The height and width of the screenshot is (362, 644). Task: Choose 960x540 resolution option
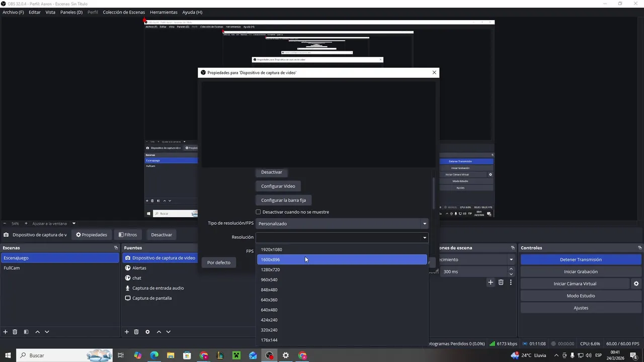pos(342,280)
